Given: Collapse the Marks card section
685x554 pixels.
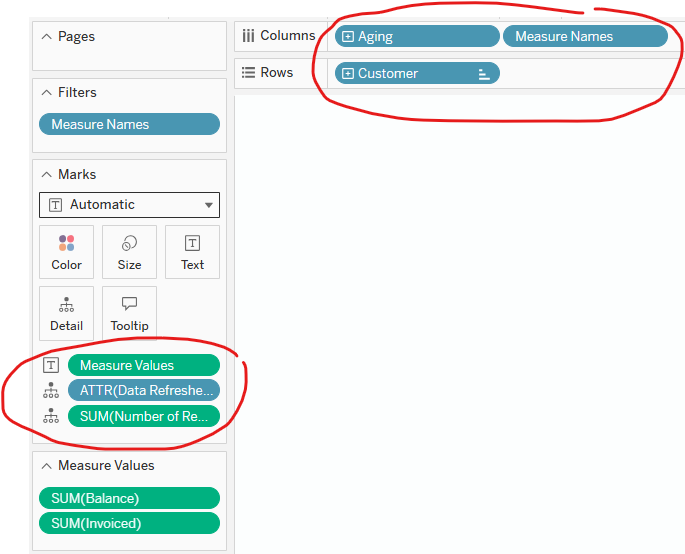Looking at the screenshot, I should point(46,174).
